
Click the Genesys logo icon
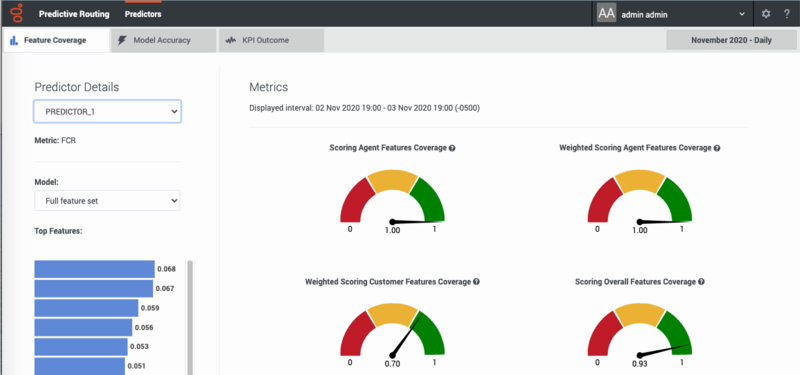pyautogui.click(x=17, y=13)
